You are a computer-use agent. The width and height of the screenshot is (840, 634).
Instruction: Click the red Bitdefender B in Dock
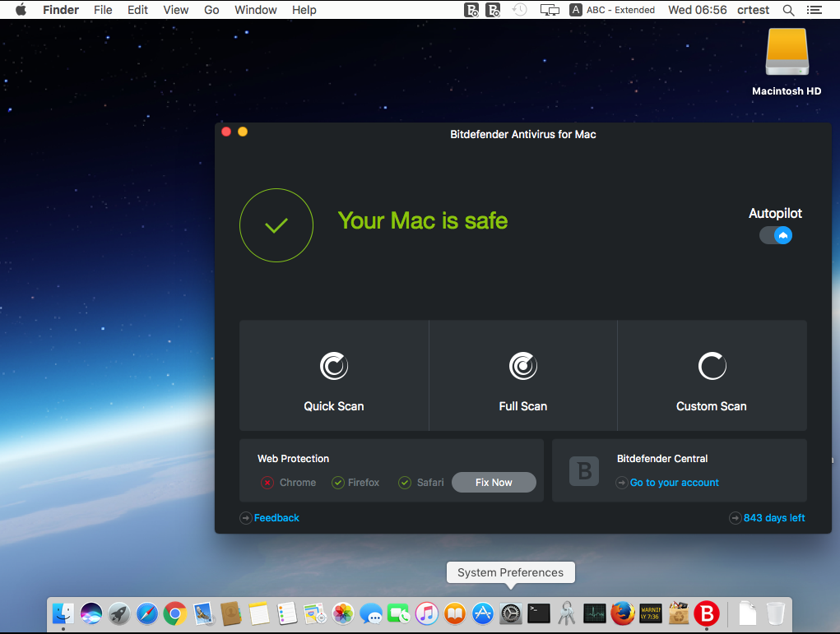(707, 613)
